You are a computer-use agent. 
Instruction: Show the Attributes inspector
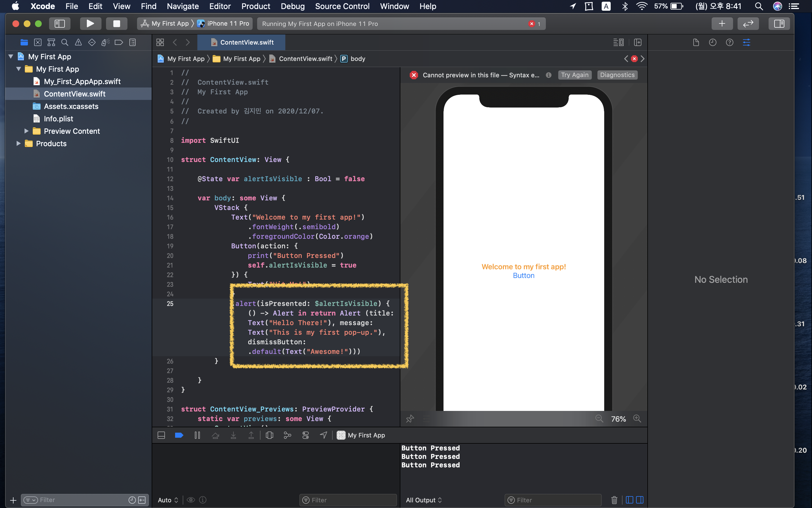click(x=747, y=42)
